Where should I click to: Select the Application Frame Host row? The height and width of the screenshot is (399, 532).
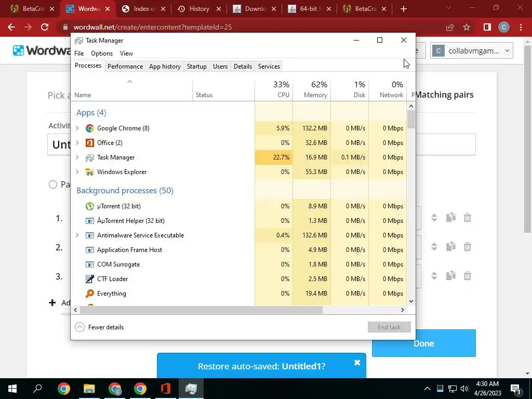click(239, 250)
